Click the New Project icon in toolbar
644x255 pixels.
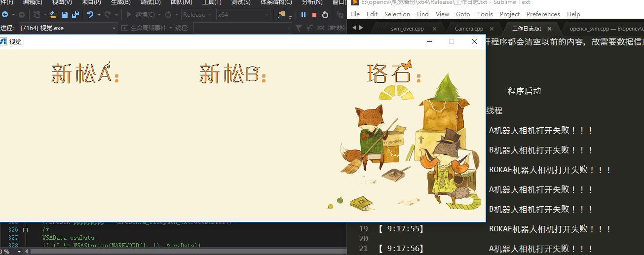(37, 15)
